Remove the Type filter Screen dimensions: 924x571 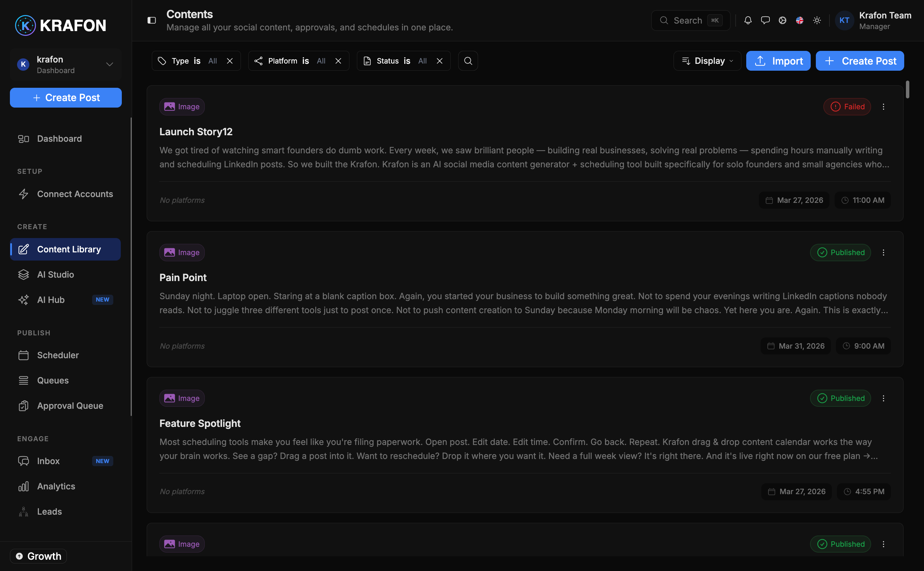point(230,61)
